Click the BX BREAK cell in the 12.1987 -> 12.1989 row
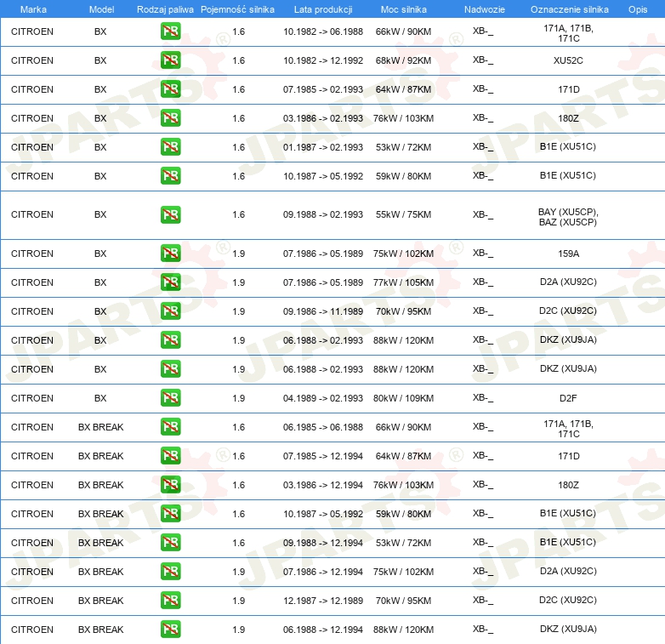The height and width of the screenshot is (644, 665). point(101,601)
